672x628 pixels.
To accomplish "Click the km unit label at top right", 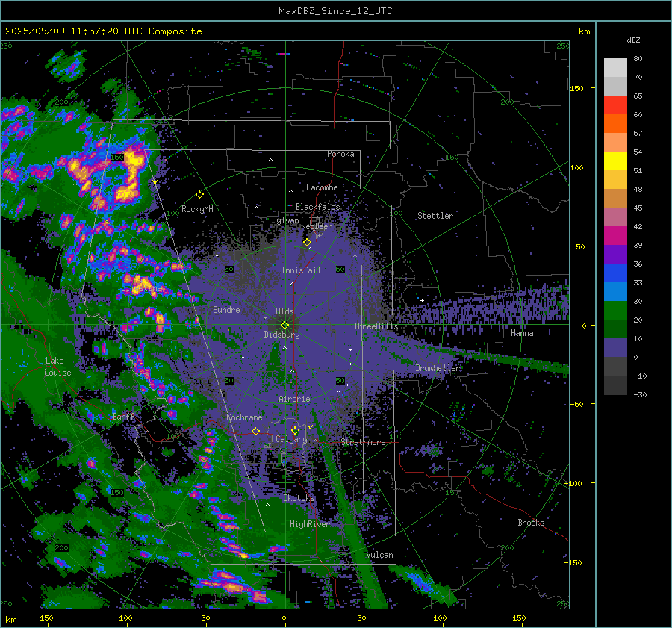I will 584,31.
